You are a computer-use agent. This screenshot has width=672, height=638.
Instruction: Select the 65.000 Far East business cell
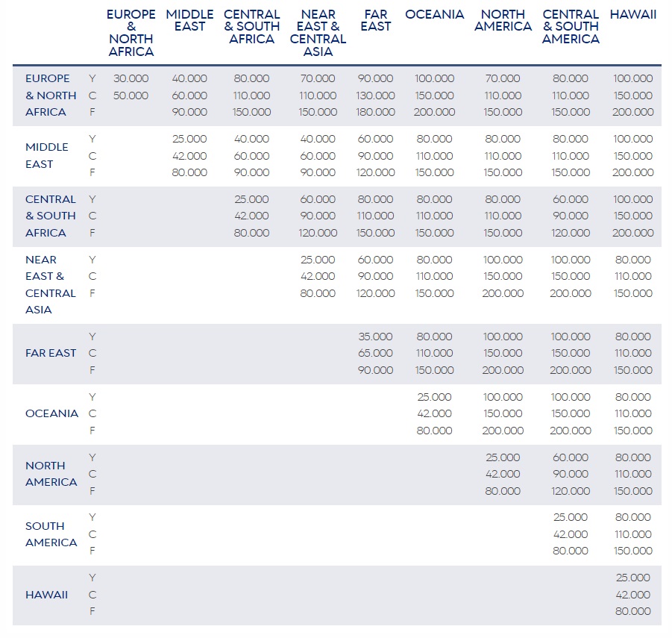[x=375, y=353]
